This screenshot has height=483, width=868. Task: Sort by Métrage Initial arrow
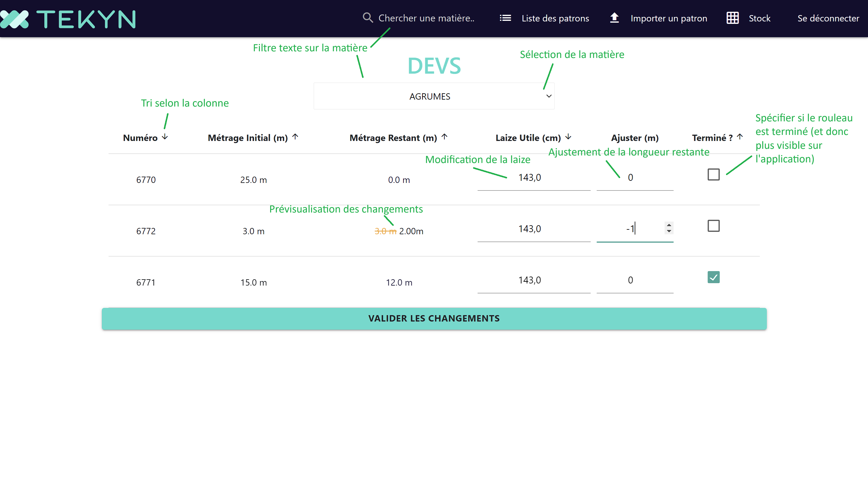[x=295, y=137]
